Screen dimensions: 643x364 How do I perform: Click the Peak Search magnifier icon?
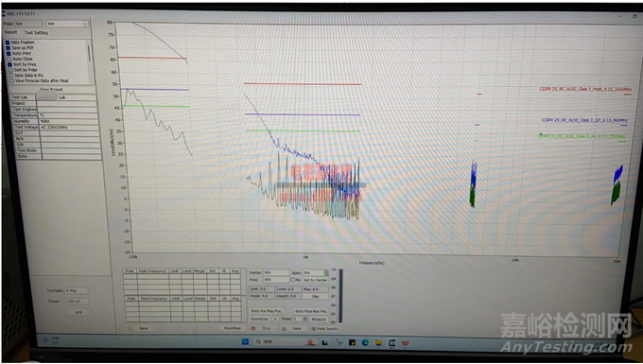point(314,329)
